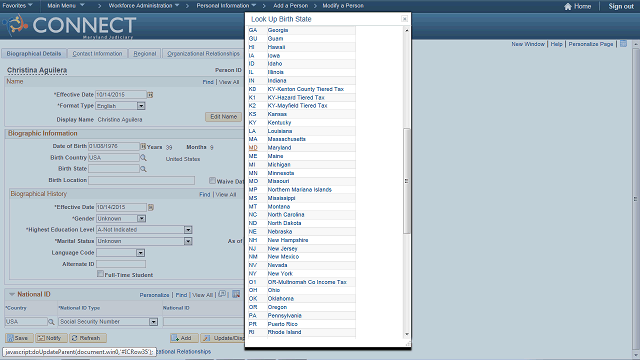Open the Favorites menu

[17, 6]
